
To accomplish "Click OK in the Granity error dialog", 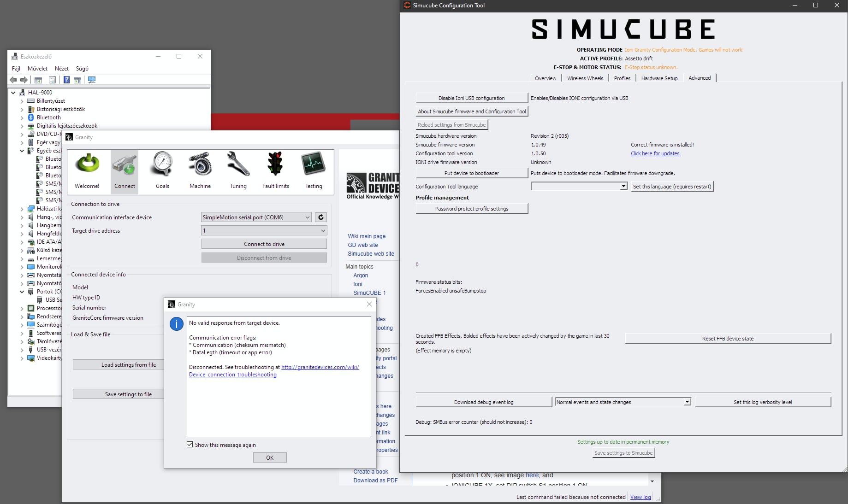I will 270,457.
